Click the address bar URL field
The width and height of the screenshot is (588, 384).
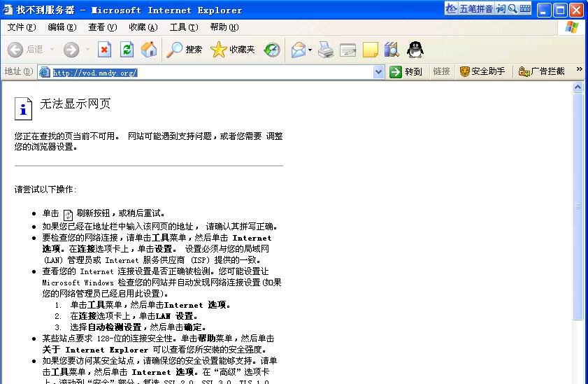click(212, 72)
